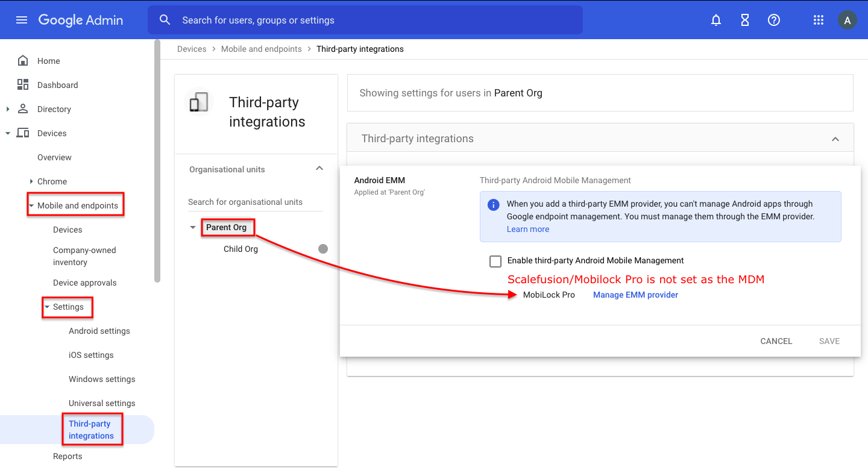Open Universal settings
The height and width of the screenshot is (476, 868).
pyautogui.click(x=102, y=403)
